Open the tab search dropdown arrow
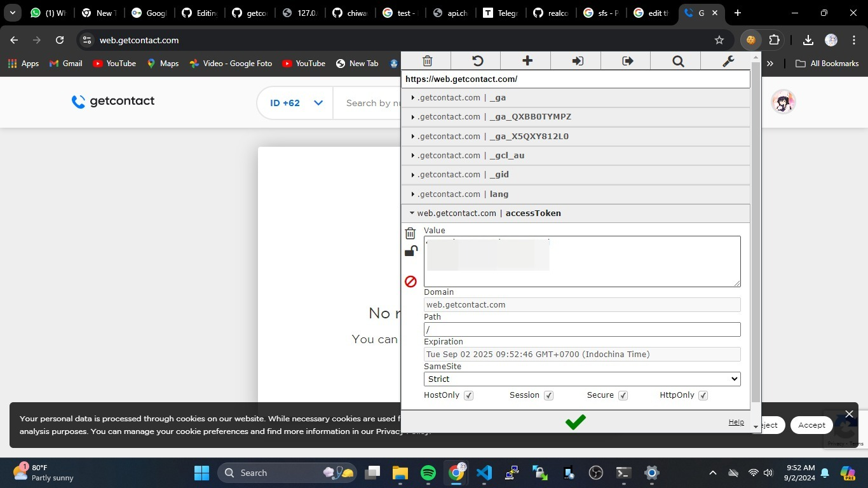868x488 pixels. 12,13
